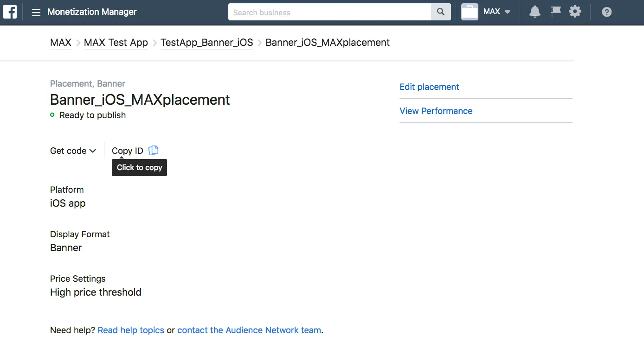Click the search magnifying glass icon

click(x=440, y=12)
